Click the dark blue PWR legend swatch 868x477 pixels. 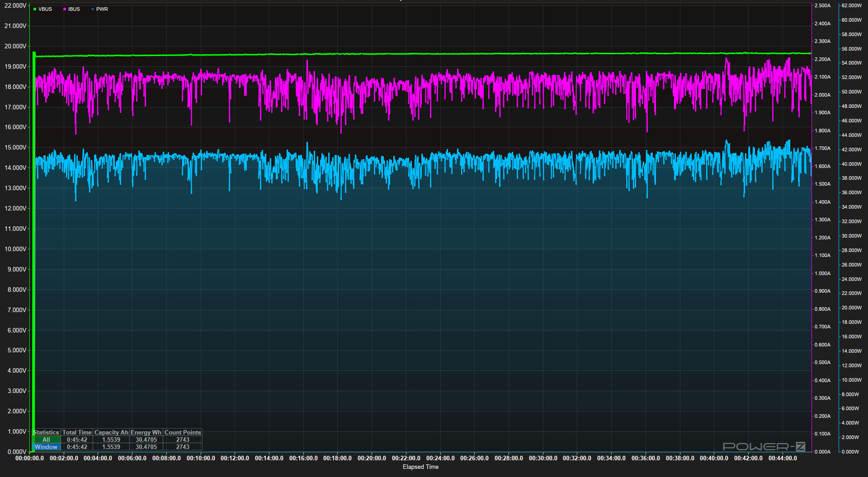93,9
